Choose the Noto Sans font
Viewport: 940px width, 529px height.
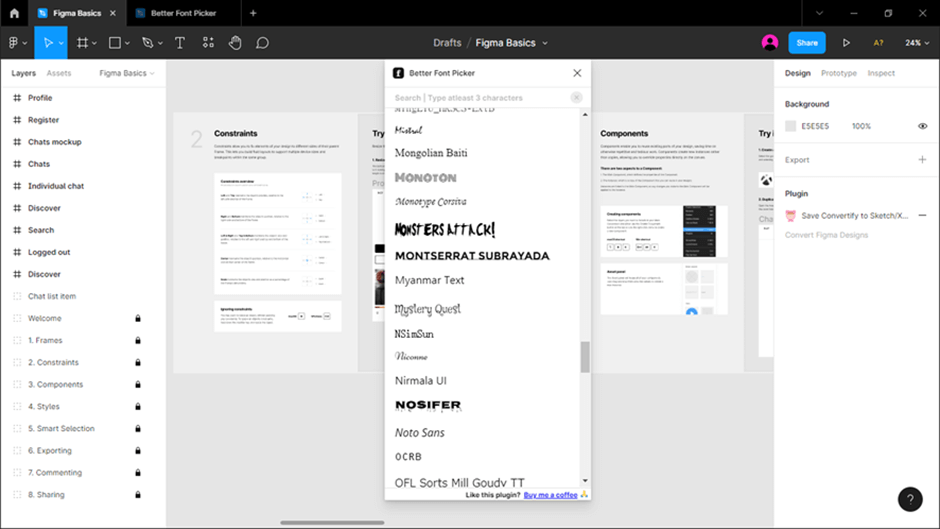coord(420,432)
